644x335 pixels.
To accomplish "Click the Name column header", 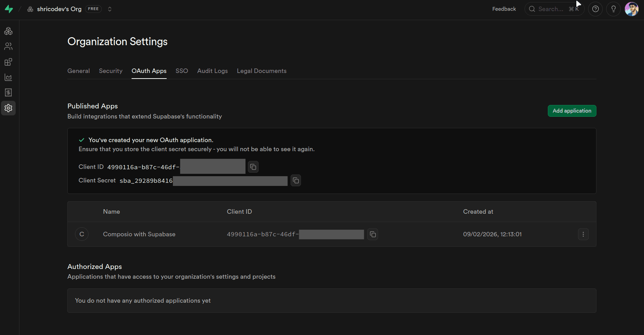I will coord(111,212).
